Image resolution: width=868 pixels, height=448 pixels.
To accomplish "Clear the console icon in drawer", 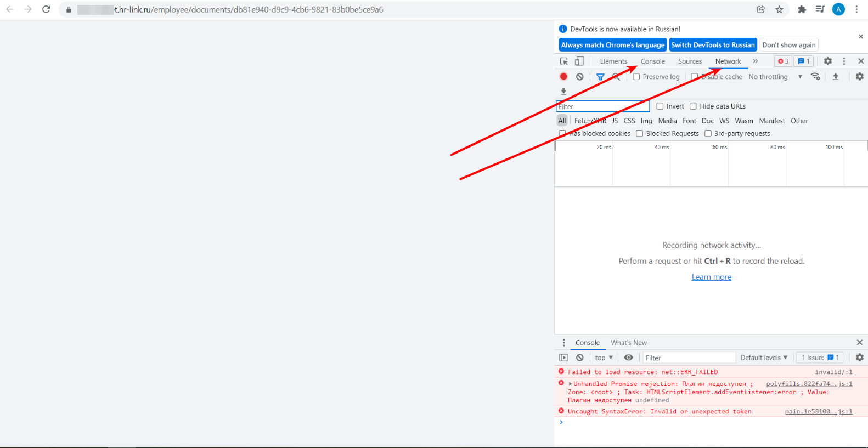I will (x=580, y=358).
